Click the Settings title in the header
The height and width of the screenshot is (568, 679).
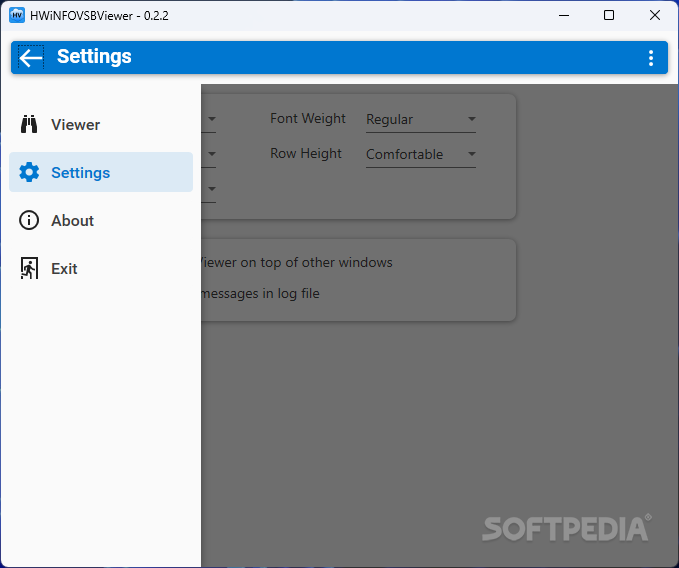tap(94, 57)
